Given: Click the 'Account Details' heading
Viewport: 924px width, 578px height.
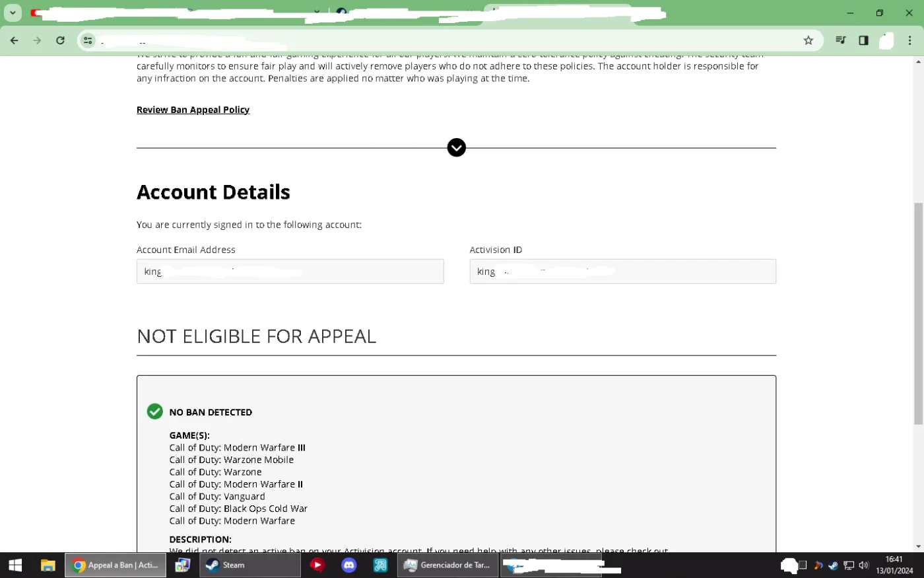Looking at the screenshot, I should [x=213, y=192].
